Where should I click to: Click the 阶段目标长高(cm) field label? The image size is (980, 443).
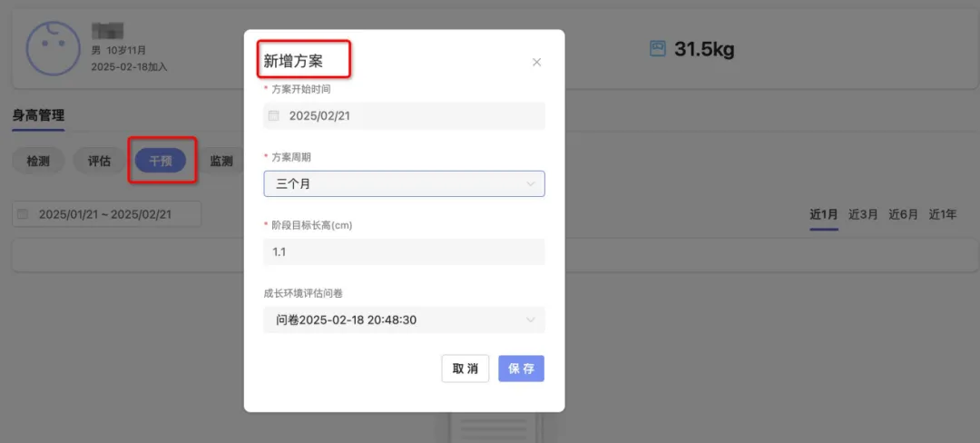pyautogui.click(x=312, y=225)
